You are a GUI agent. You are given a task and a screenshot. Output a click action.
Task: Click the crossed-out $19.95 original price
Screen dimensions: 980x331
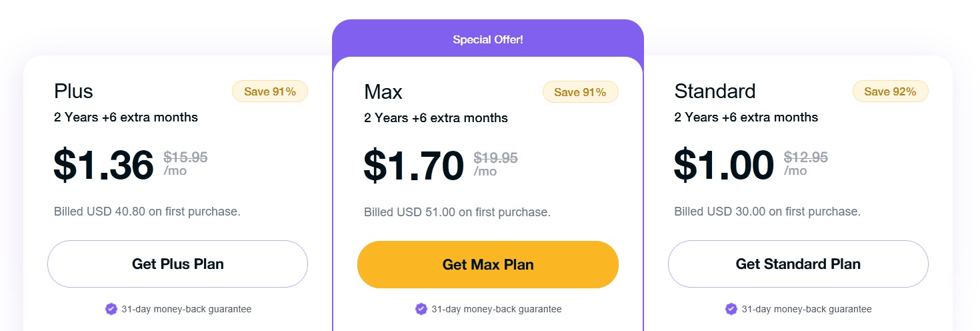[496, 158]
